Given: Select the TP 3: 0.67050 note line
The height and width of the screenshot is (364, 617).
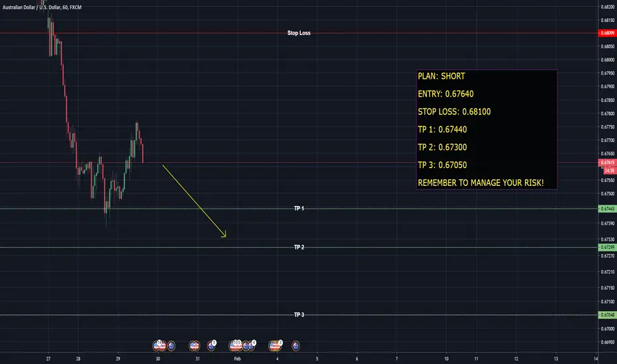Looking at the screenshot, I should pos(442,165).
